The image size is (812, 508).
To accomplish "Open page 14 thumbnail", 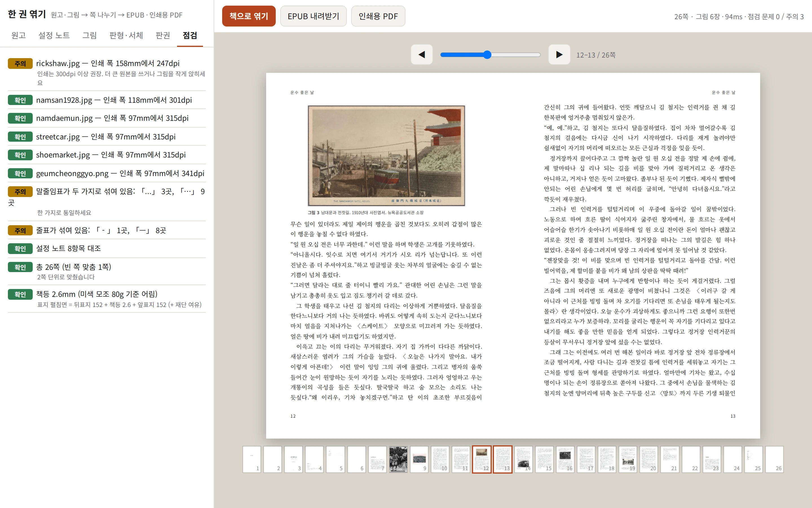I will 524,459.
